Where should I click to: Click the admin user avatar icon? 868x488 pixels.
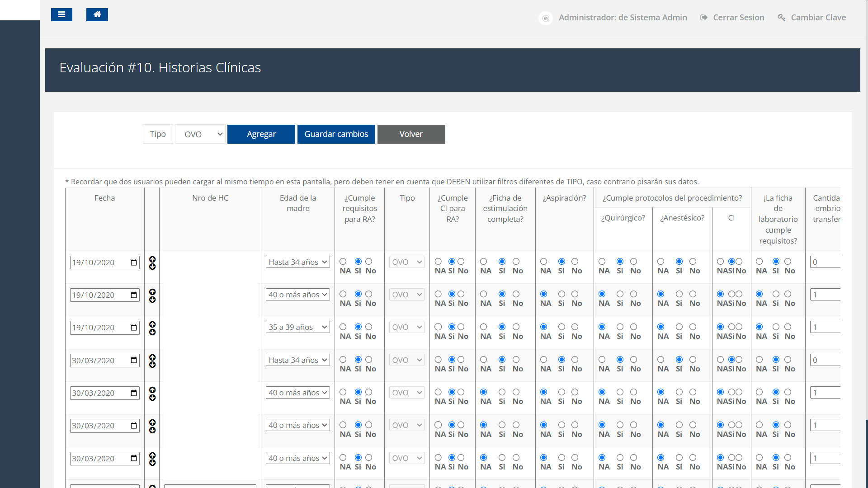point(546,18)
